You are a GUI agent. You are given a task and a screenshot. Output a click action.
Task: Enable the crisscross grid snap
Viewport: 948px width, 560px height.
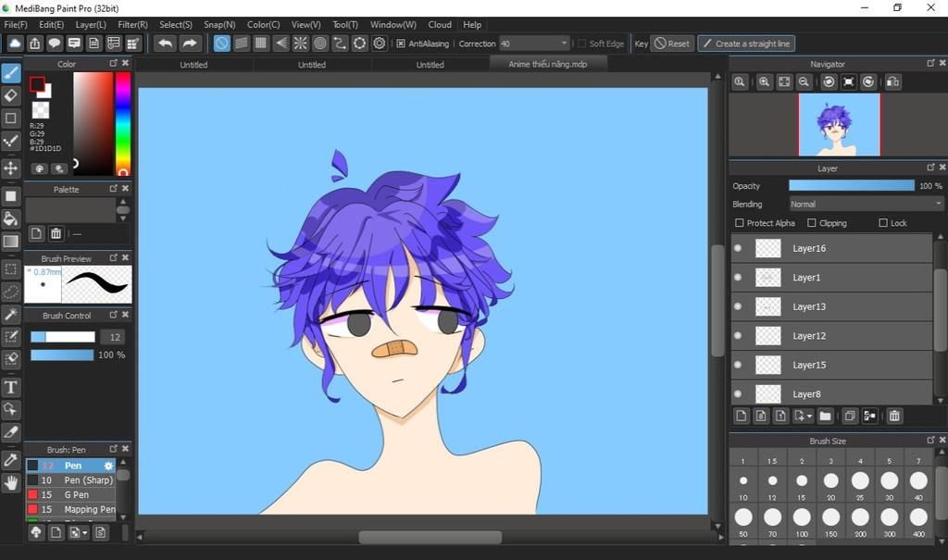pos(261,44)
